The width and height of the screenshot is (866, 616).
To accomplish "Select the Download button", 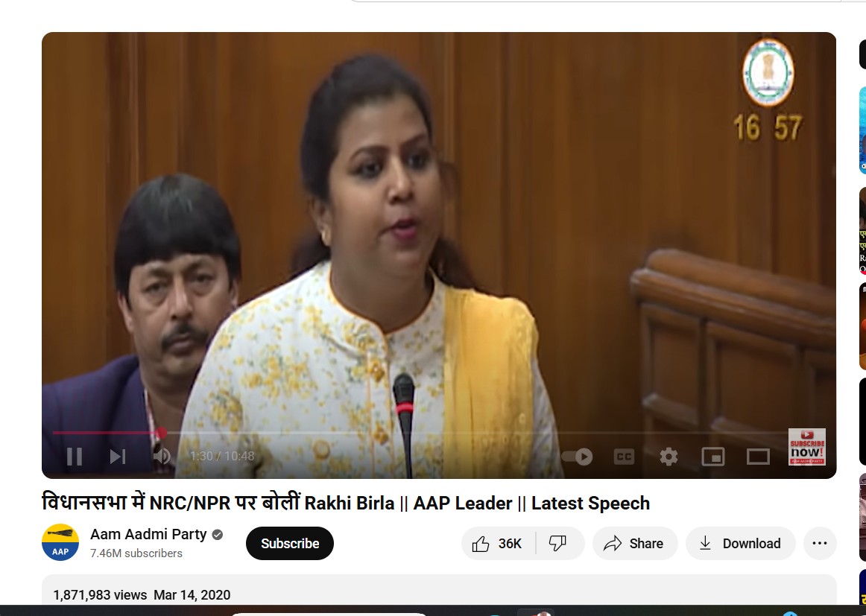I will 740,543.
